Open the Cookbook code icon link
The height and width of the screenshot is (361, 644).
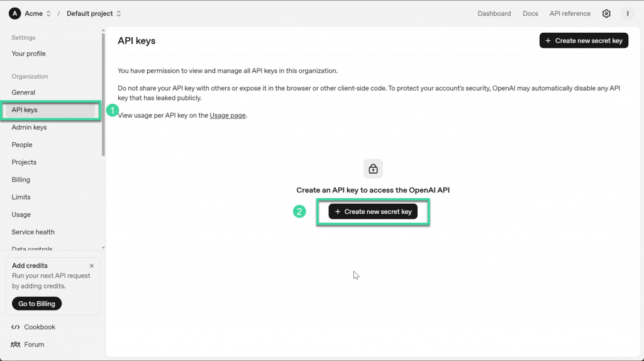[x=16, y=327]
